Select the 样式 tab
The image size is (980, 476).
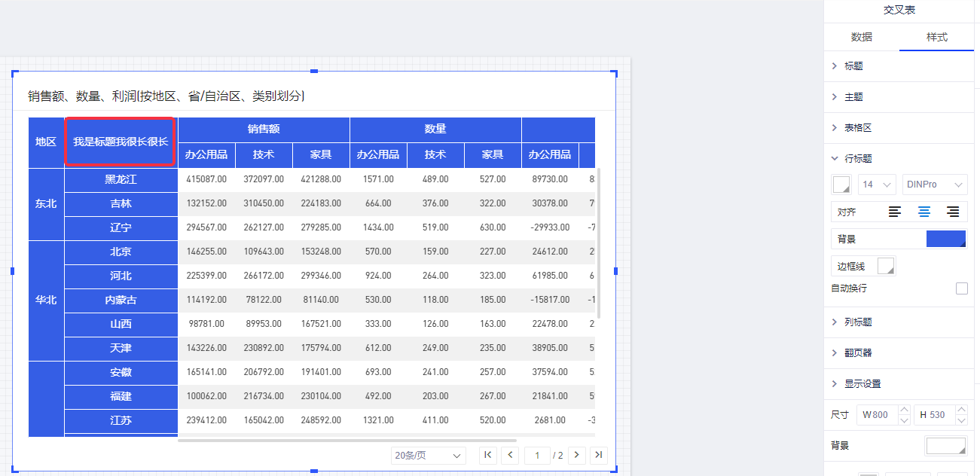click(x=937, y=37)
